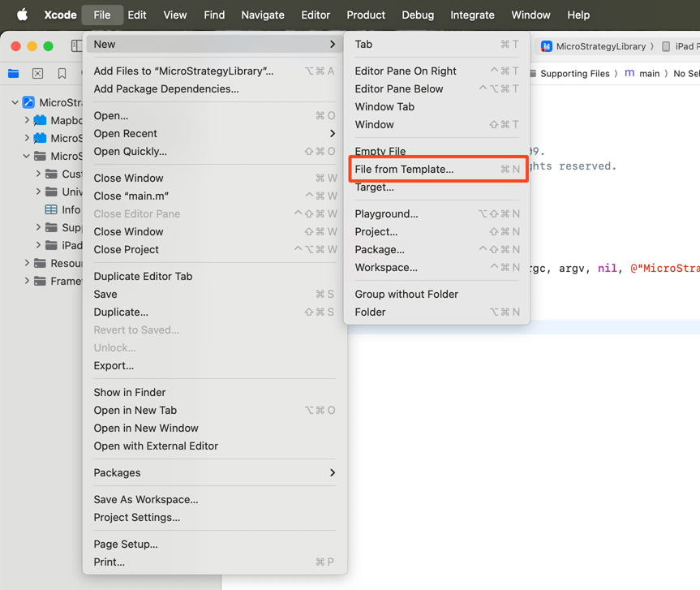The width and height of the screenshot is (700, 590).
Task: Open the Apple menu
Action: click(x=23, y=15)
